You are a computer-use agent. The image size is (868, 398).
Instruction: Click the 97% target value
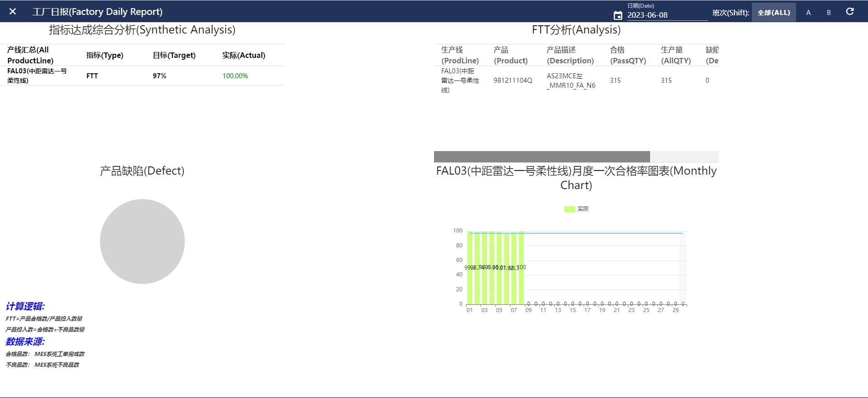point(160,76)
